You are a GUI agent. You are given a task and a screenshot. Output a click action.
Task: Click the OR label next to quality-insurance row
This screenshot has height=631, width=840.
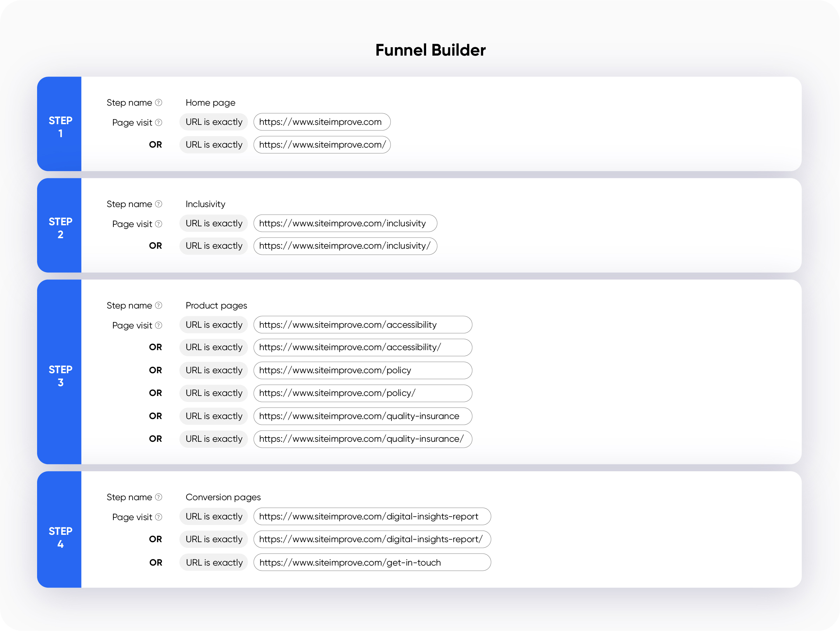[x=156, y=416]
